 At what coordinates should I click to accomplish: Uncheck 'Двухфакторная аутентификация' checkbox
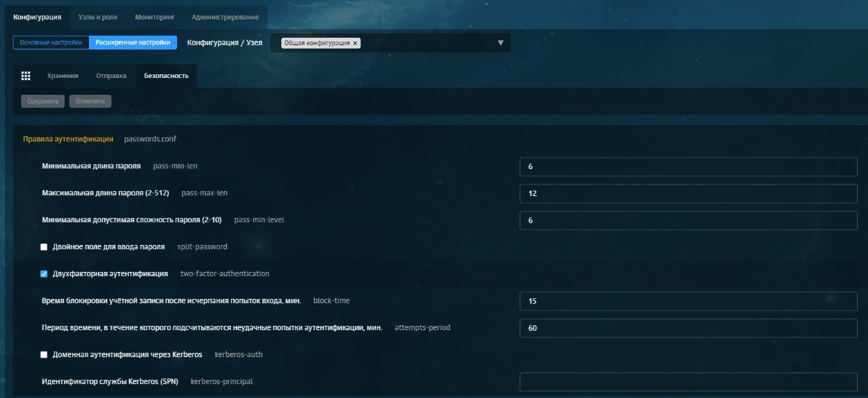tap(44, 274)
